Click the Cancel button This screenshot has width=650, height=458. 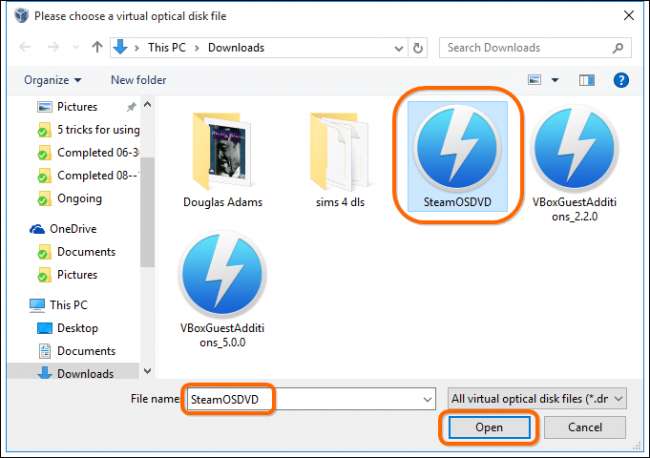(x=585, y=427)
